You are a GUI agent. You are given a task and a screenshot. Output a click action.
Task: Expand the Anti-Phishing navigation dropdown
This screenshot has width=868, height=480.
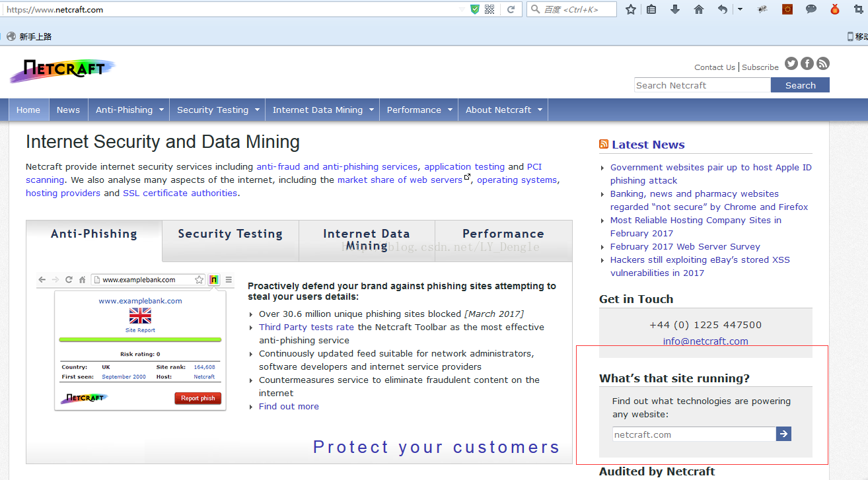(129, 110)
